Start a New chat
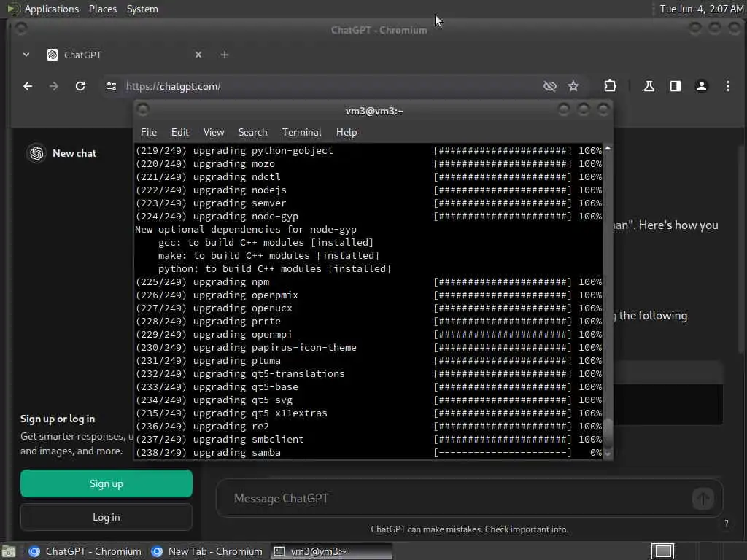The image size is (747, 560). pos(74,153)
